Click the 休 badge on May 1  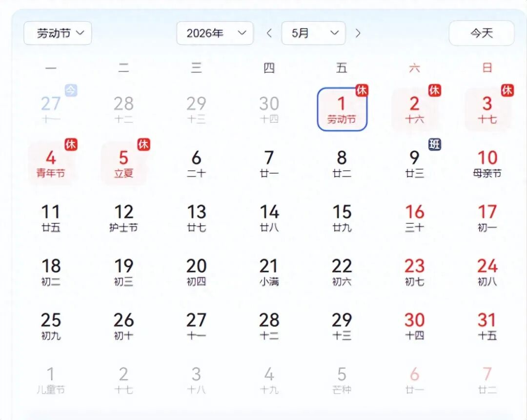click(362, 90)
